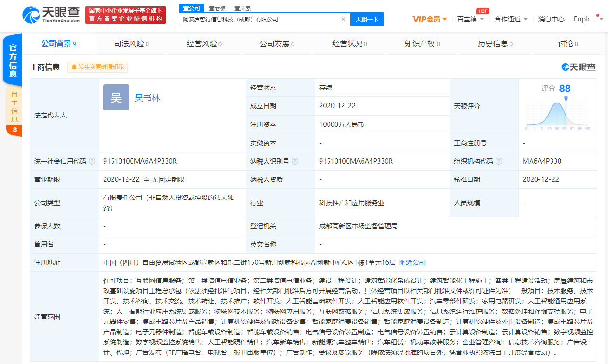Open the 吴书林 profile link

(x=147, y=96)
